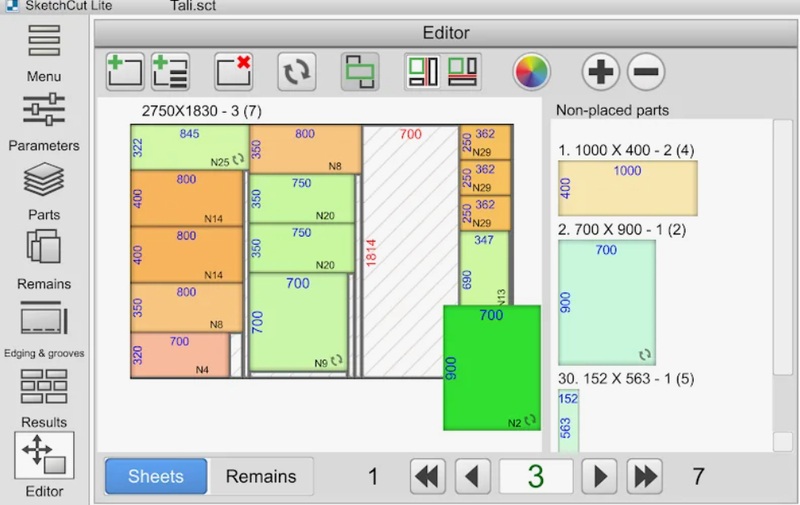The image size is (800, 505).
Task: Select the horizontal red-bar layout option
Action: [463, 71]
